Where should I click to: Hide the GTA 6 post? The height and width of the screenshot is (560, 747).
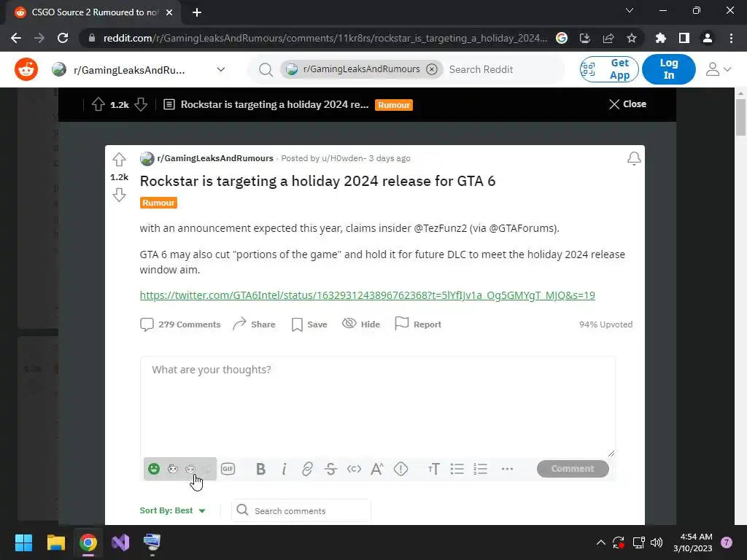click(x=361, y=324)
